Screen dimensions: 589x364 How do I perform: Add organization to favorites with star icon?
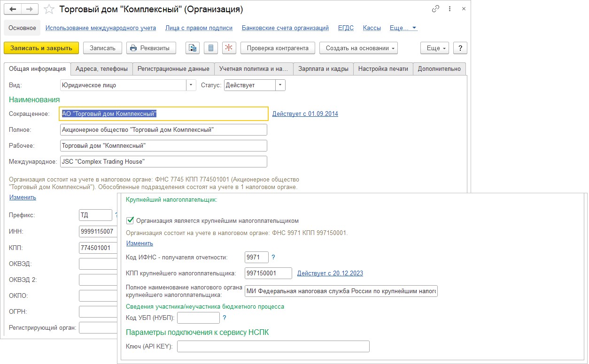click(x=49, y=9)
